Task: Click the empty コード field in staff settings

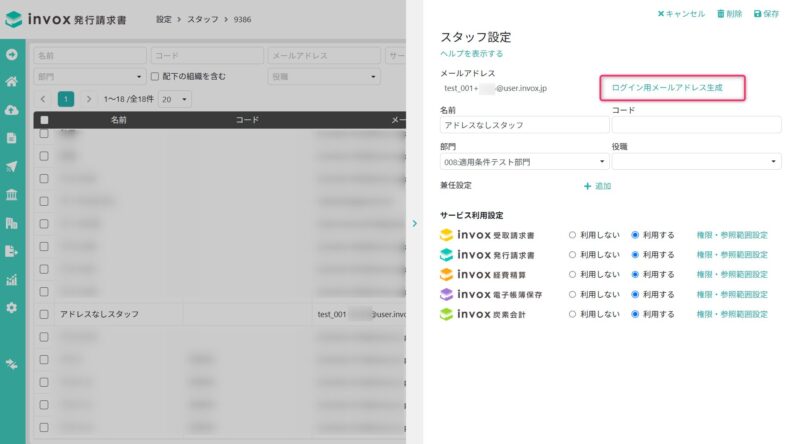Action: [x=696, y=125]
